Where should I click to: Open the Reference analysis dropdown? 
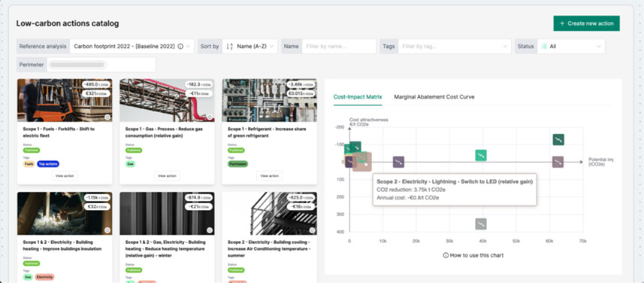tap(132, 47)
